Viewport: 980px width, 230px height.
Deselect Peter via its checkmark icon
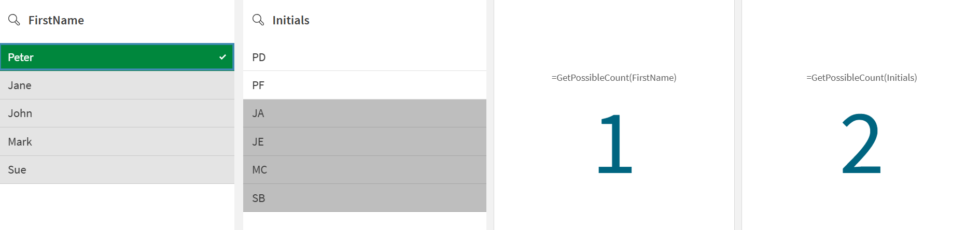point(222,57)
